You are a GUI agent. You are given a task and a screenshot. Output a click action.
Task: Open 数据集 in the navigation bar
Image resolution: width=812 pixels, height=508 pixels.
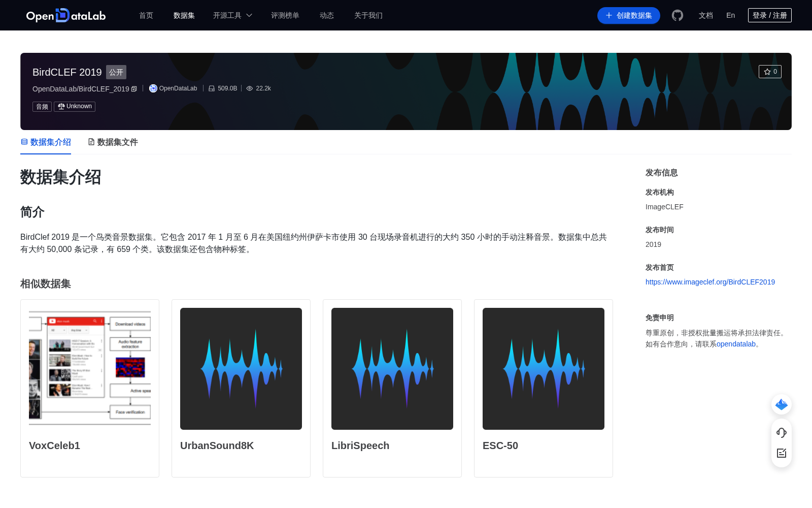[184, 15]
